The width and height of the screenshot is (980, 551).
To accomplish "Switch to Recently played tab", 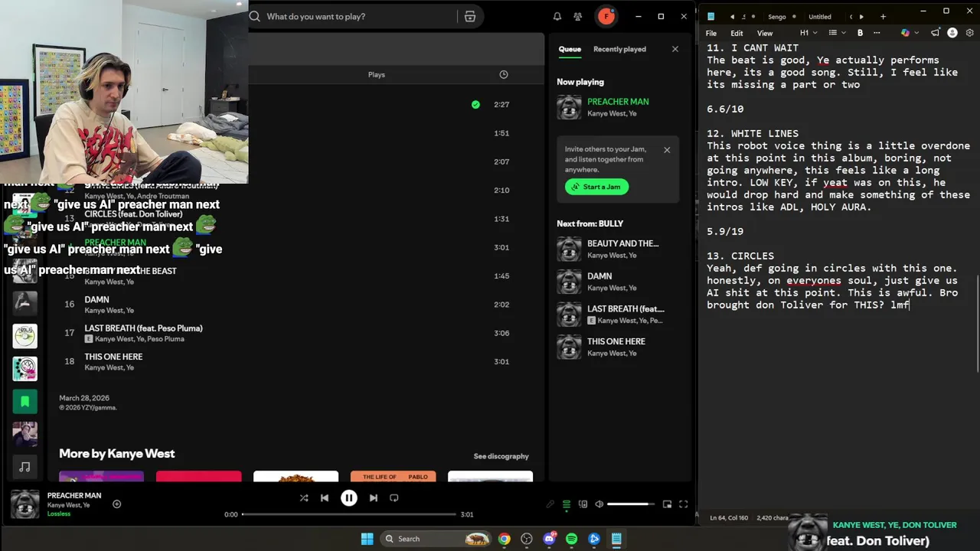I will pos(619,49).
